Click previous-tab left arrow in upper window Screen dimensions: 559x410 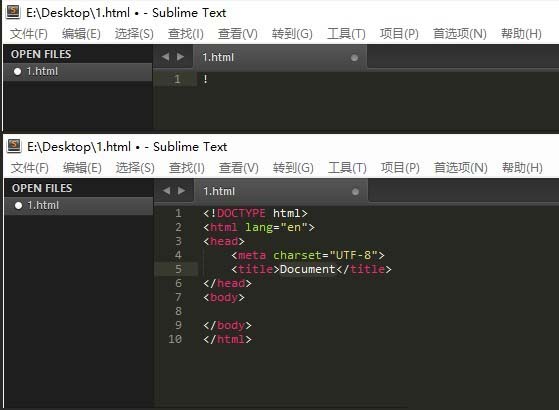pos(165,57)
